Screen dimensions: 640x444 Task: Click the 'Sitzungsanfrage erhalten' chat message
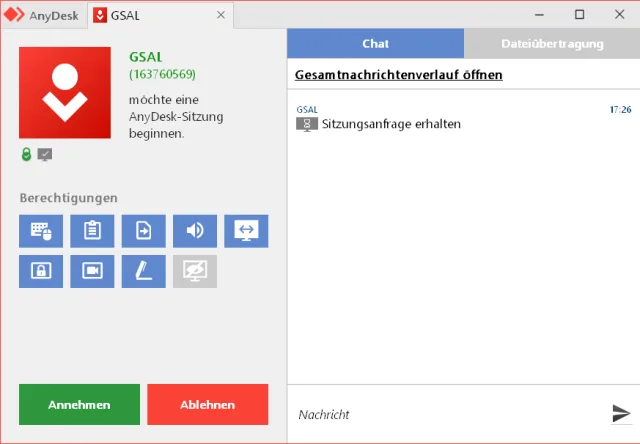[x=391, y=124]
